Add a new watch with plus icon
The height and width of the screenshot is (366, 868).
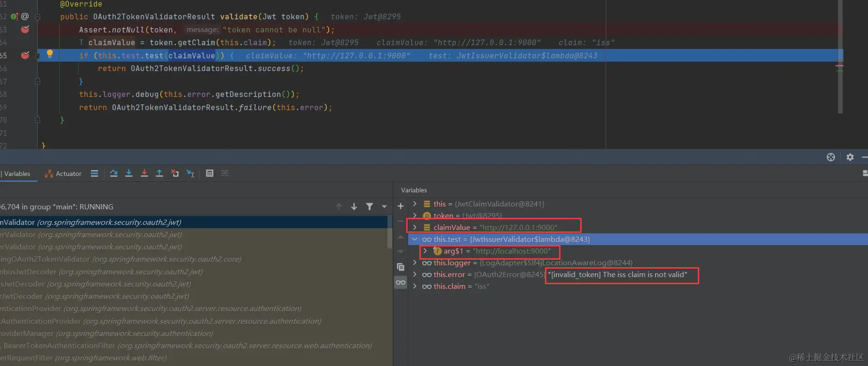coord(401,206)
